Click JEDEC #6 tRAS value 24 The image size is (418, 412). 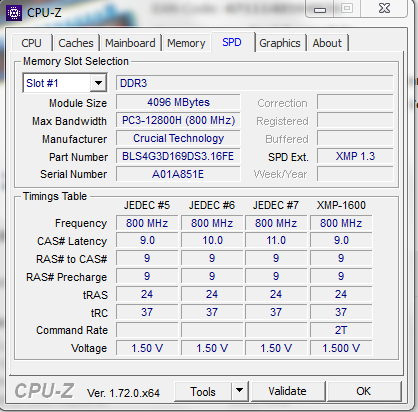pos(212,294)
